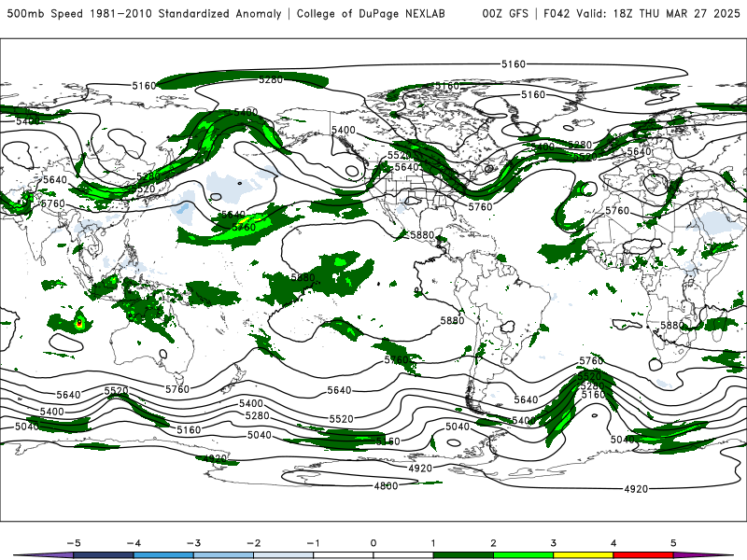This screenshot has height=560, width=747.
Task: Click the dark navy -5 to -4 colorbar segment
Action: coord(104,555)
